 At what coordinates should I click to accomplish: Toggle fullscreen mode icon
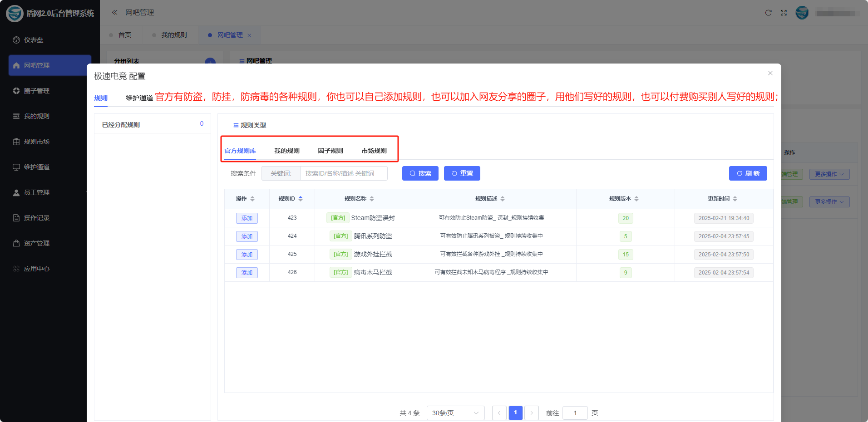pyautogui.click(x=784, y=13)
